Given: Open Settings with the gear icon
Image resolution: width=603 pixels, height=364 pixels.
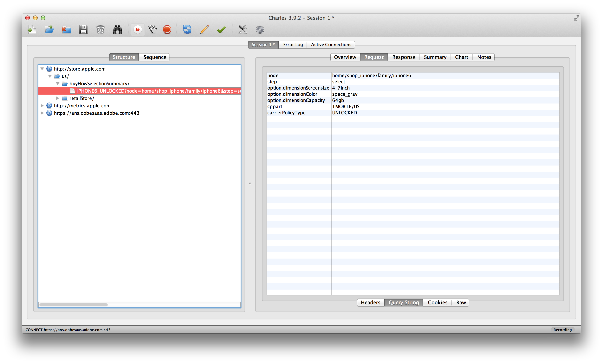Looking at the screenshot, I should click(260, 30).
